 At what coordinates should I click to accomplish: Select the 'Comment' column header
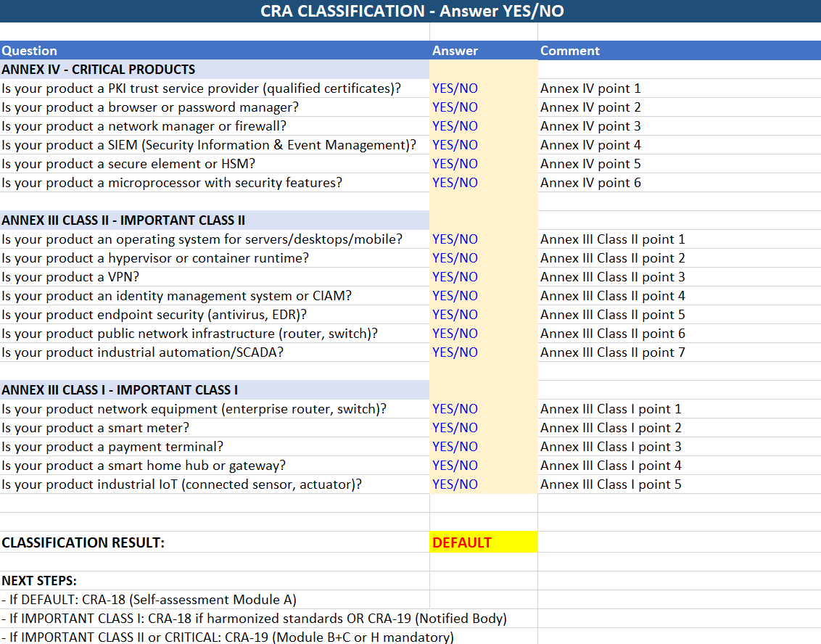[569, 51]
